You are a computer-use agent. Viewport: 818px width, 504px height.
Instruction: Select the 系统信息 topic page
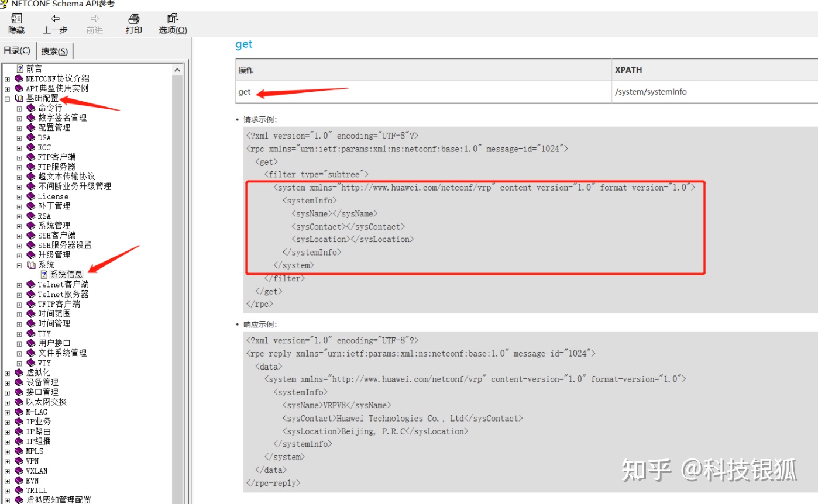click(66, 274)
